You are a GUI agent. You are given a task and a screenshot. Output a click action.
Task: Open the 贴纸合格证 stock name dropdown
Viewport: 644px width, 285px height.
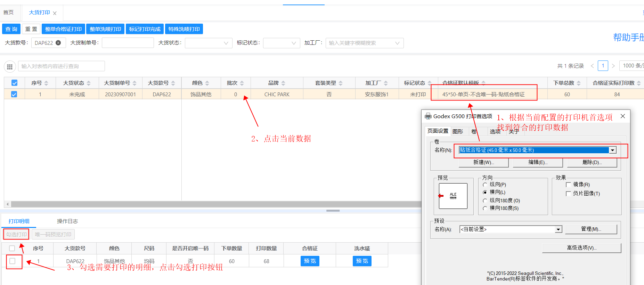click(x=612, y=150)
